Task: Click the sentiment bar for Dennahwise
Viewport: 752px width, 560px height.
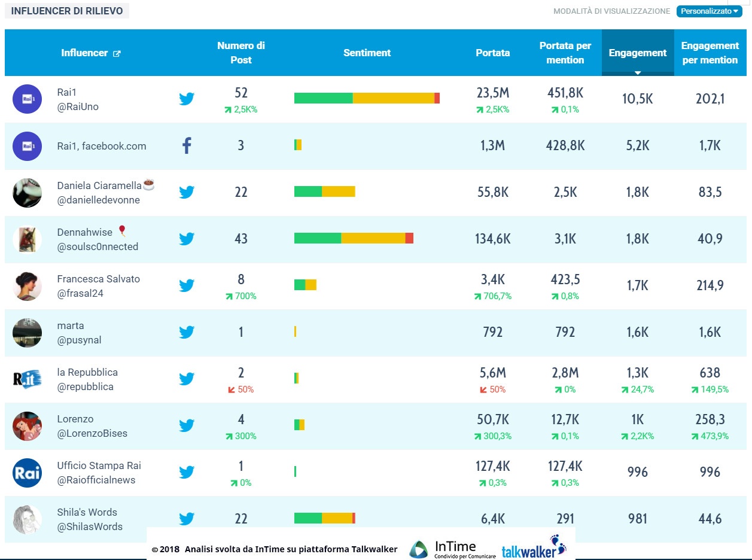Action: 354,238
